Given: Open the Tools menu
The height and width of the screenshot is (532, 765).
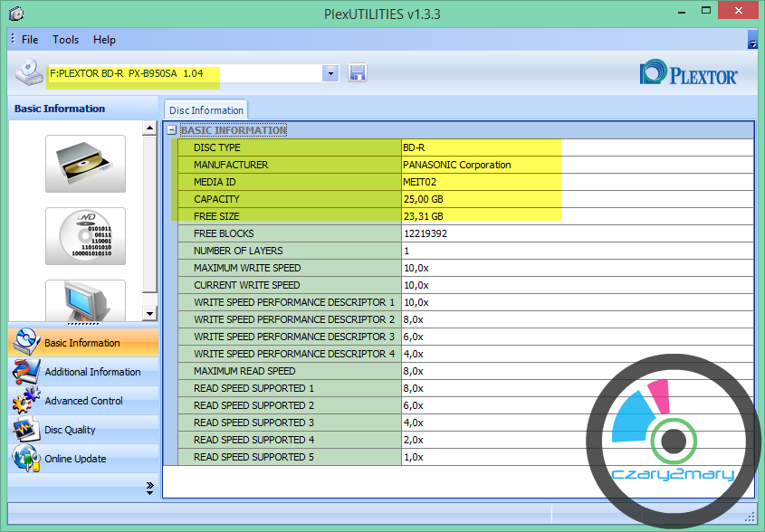Looking at the screenshot, I should pyautogui.click(x=65, y=40).
